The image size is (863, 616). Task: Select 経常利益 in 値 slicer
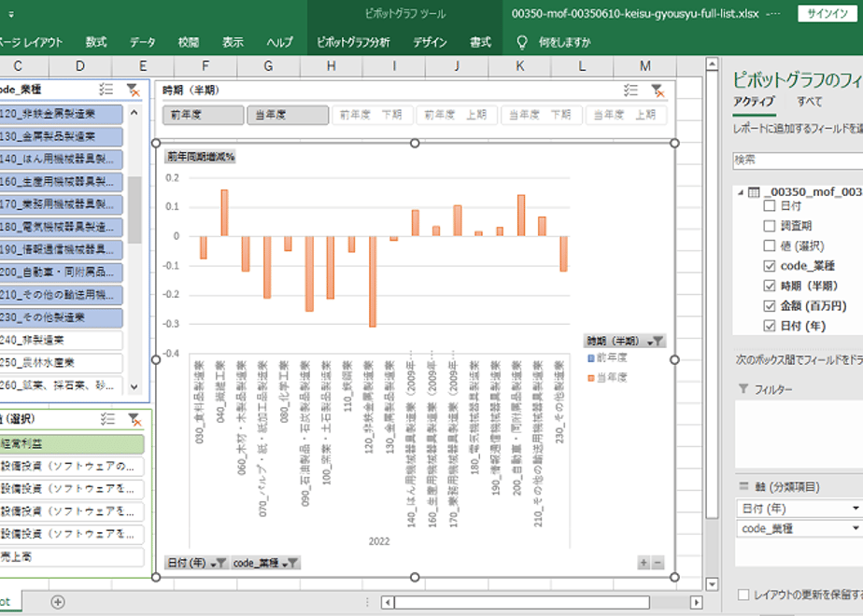coord(72,444)
